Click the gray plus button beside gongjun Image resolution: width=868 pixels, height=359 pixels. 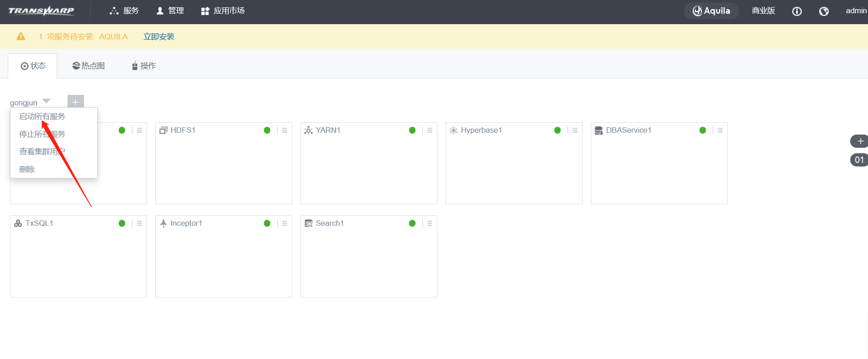point(75,102)
